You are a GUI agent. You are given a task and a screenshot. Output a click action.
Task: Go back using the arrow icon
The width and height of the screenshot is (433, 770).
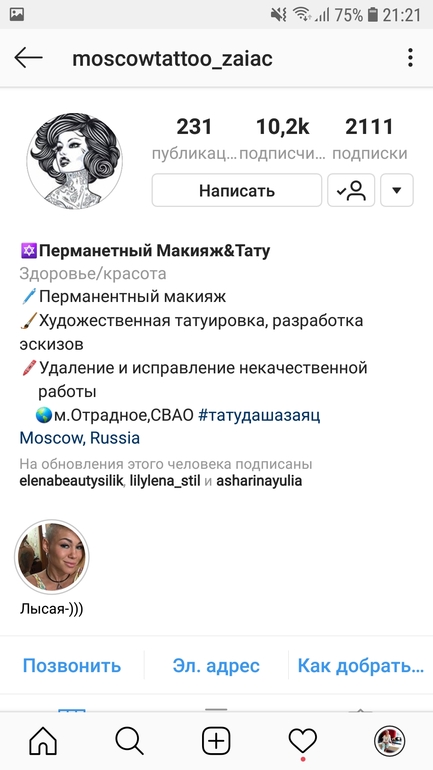[x=28, y=58]
